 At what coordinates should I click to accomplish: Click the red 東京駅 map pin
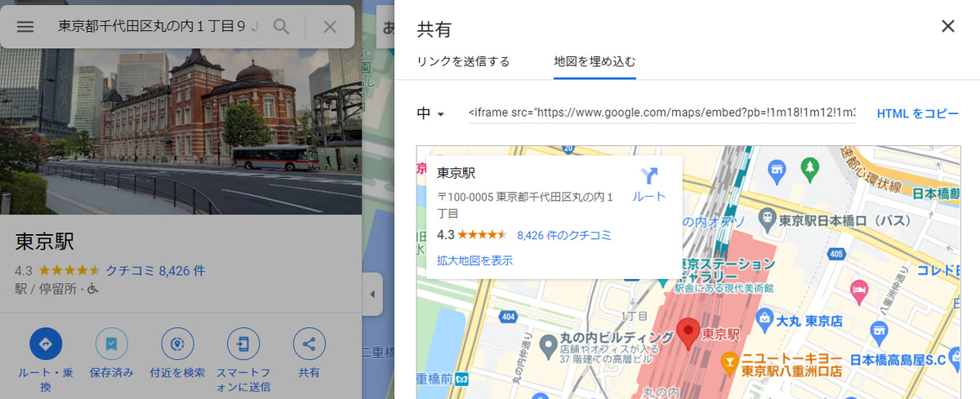point(688,334)
